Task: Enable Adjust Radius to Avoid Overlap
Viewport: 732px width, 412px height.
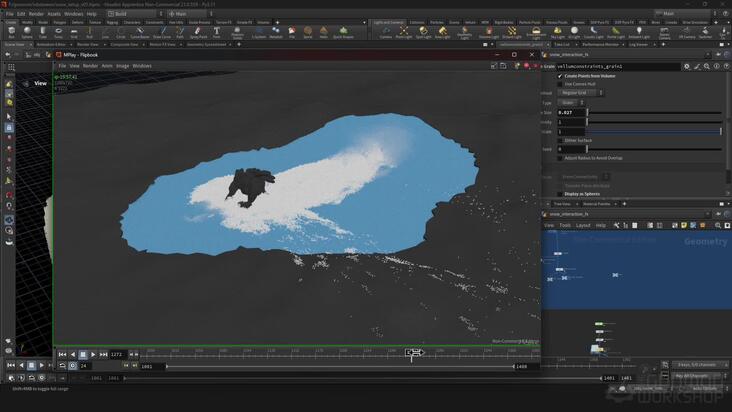Action: tap(560, 158)
